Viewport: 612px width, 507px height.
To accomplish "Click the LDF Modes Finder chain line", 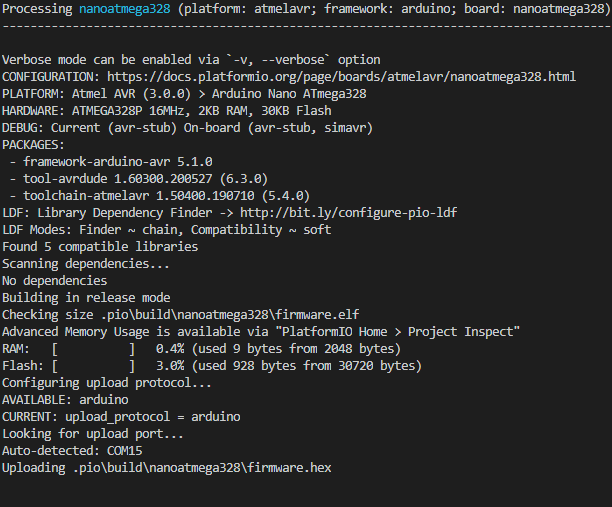I will 167,229.
